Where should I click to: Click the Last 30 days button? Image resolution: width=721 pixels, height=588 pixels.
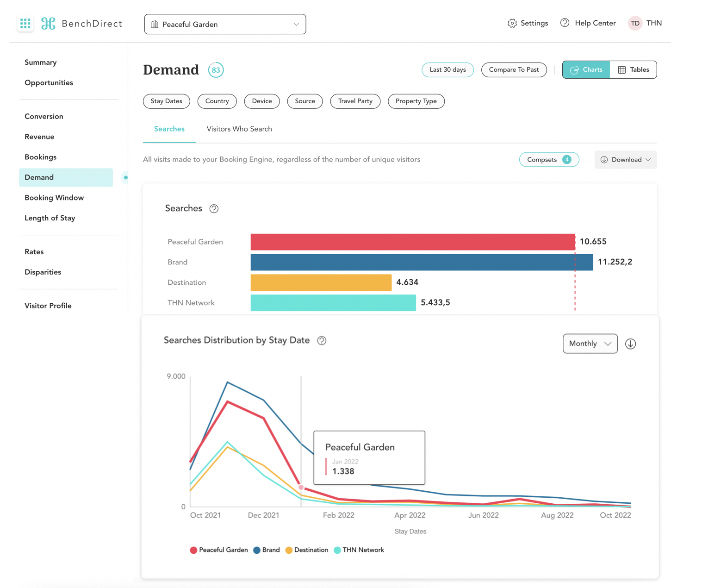[448, 70]
